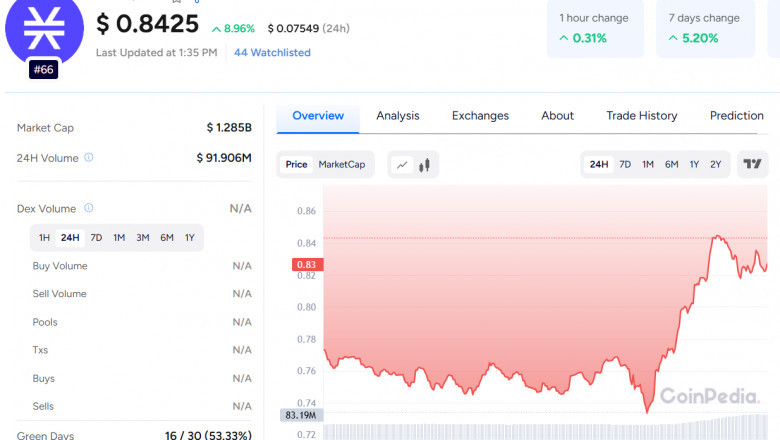This screenshot has width=780, height=440.
Task: Set chart range to 1M
Action: 648,165
